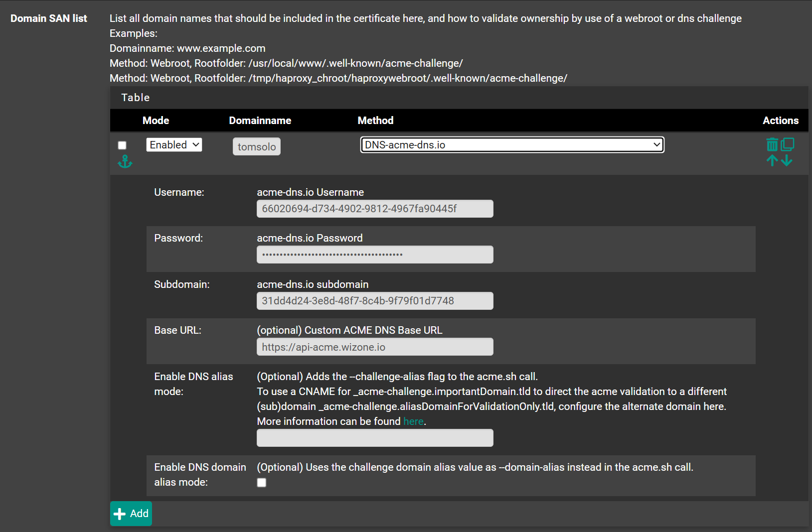Open the Mode dropdown set to Enabled

(174, 144)
